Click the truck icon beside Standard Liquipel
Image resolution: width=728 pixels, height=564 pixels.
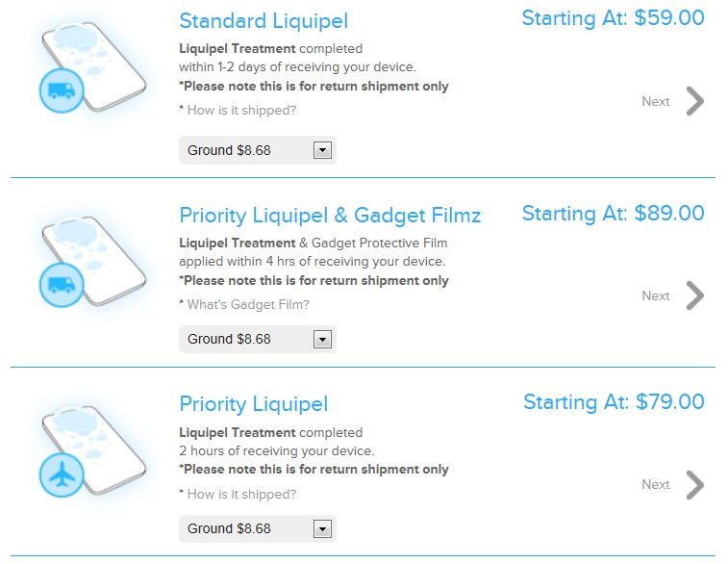pyautogui.click(x=63, y=91)
